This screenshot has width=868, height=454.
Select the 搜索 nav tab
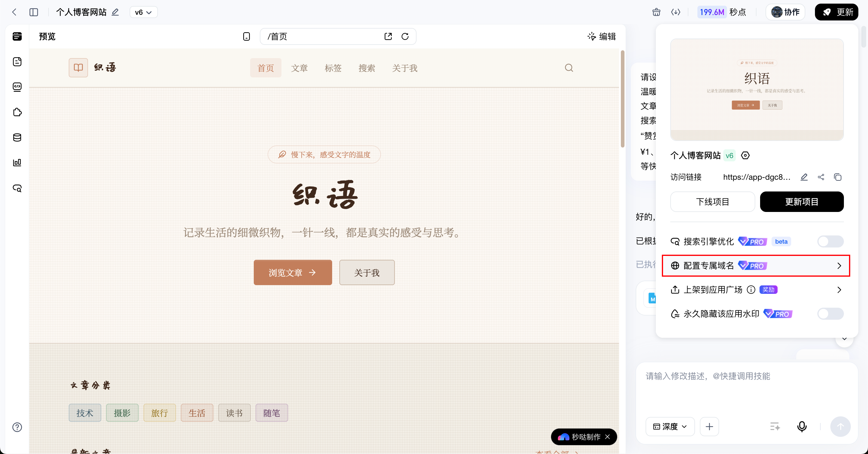(x=366, y=68)
